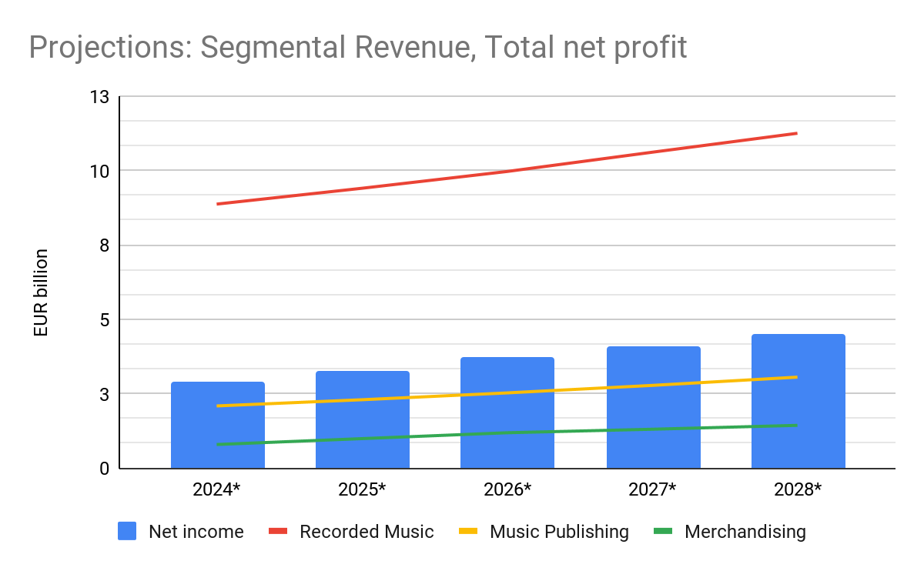The height and width of the screenshot is (571, 924).
Task: Click the y-axis value '8'
Action: (105, 245)
